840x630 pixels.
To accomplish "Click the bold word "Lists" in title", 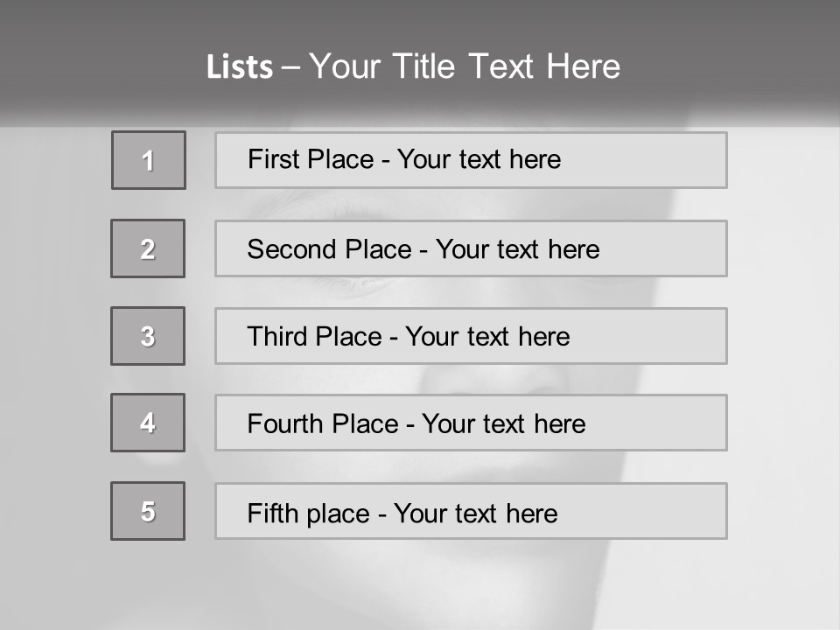I will pyautogui.click(x=239, y=67).
